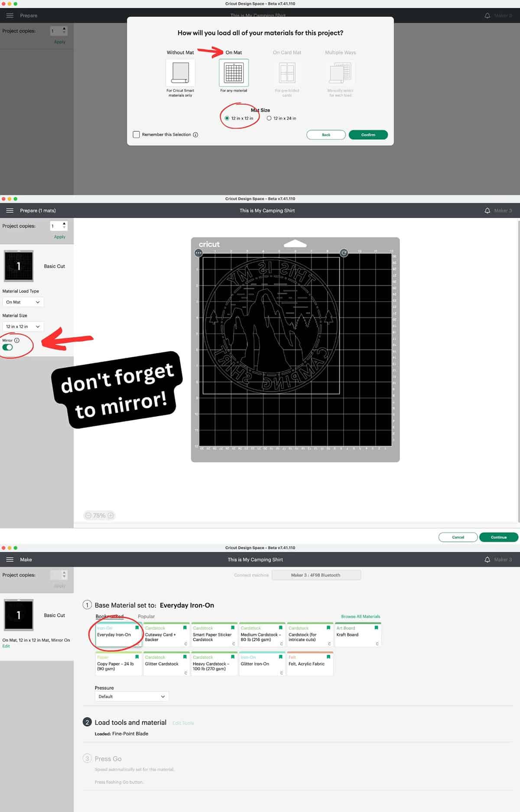
Task: Click rotate handle on the mat design
Action: click(344, 253)
